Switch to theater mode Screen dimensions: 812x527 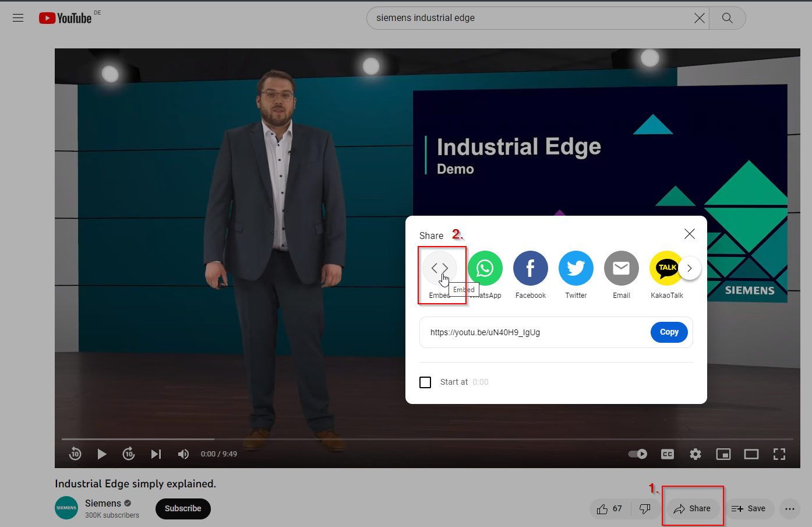tap(751, 454)
